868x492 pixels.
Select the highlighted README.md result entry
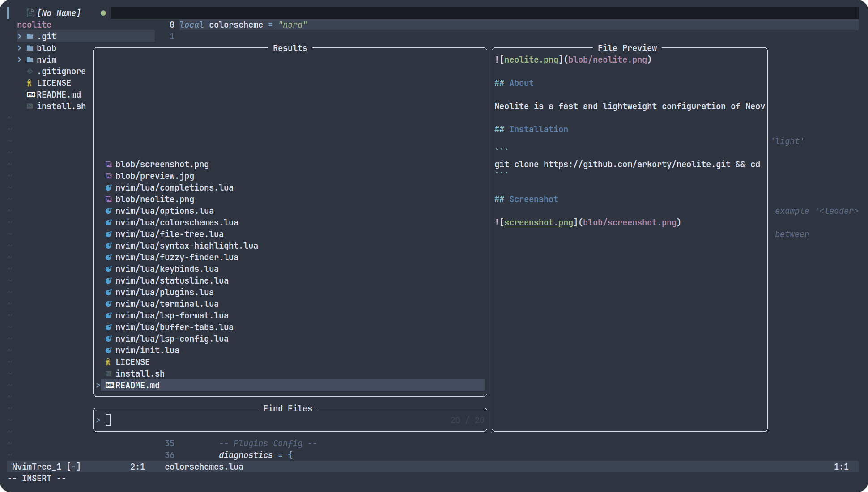[137, 385]
